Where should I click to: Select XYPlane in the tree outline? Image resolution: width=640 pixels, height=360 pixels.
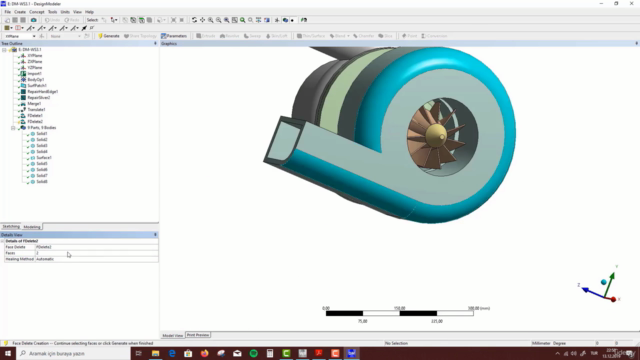coord(35,56)
